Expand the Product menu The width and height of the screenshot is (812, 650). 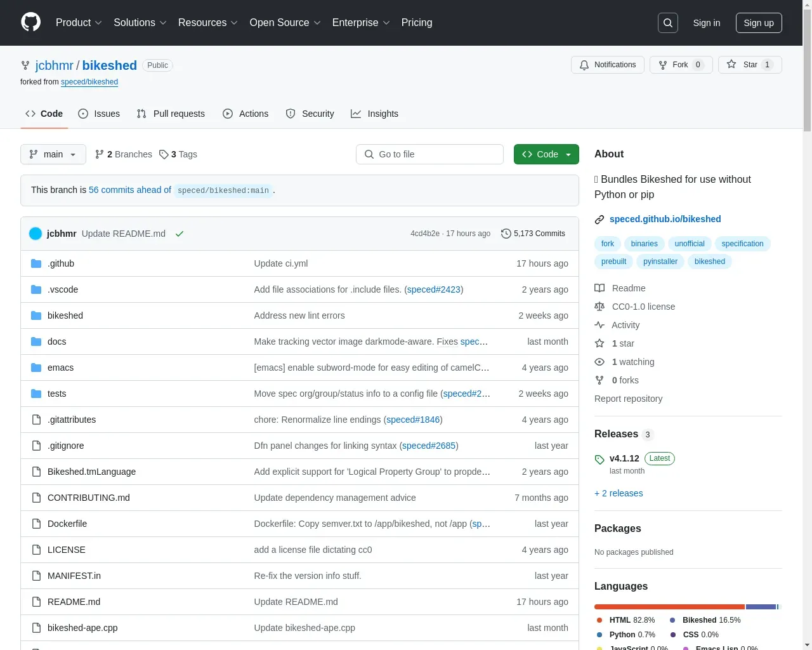click(79, 23)
